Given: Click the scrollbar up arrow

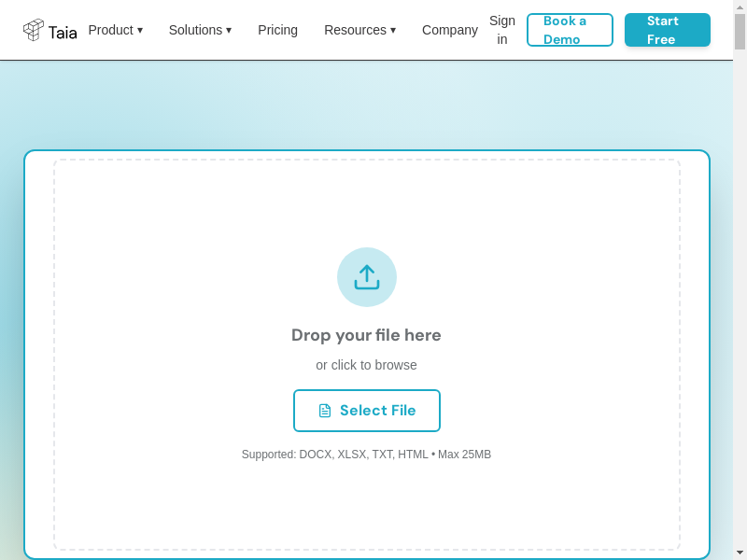Looking at the screenshot, I should (740, 7).
